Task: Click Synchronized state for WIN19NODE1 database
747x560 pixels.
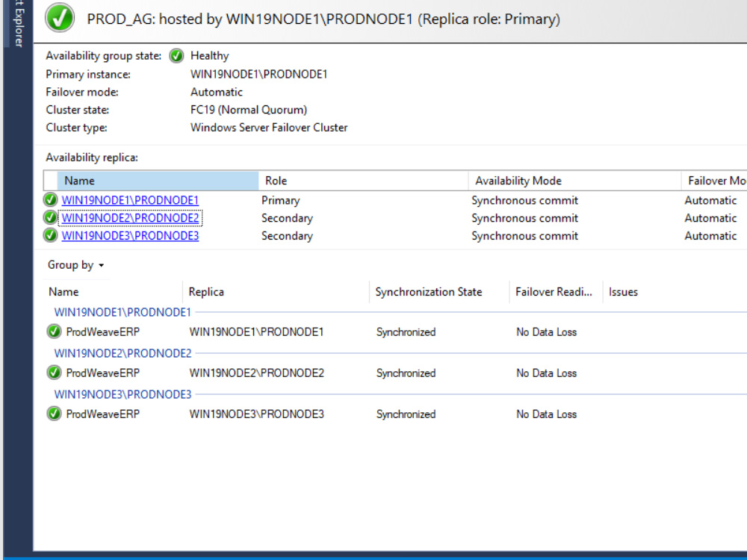Action: (406, 332)
